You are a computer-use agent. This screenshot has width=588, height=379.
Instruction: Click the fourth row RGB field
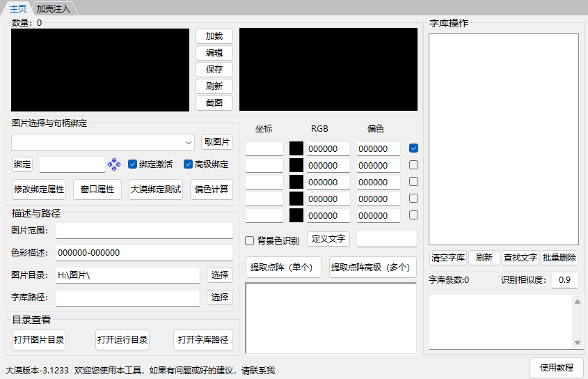click(328, 199)
